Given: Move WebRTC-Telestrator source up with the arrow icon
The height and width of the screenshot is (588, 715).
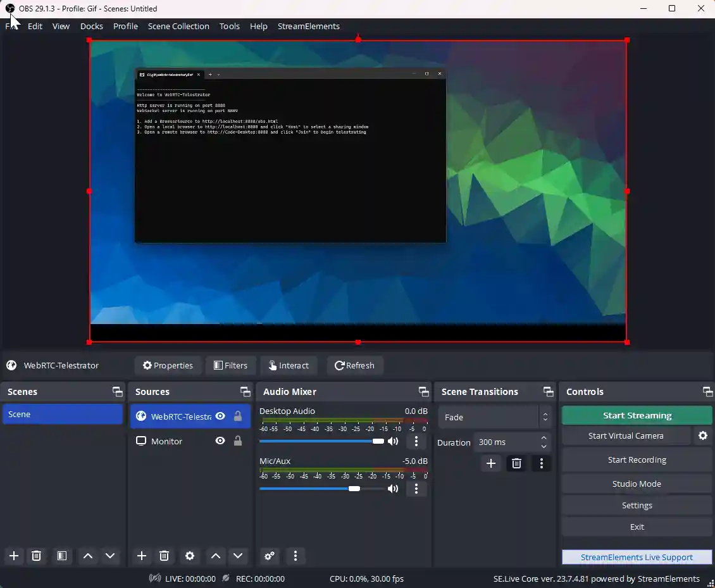Looking at the screenshot, I should 216,556.
